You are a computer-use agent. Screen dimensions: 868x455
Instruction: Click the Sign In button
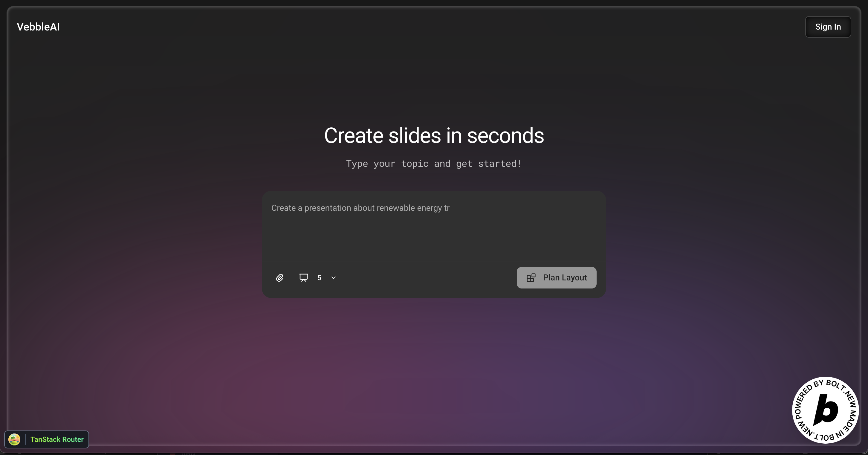click(828, 27)
